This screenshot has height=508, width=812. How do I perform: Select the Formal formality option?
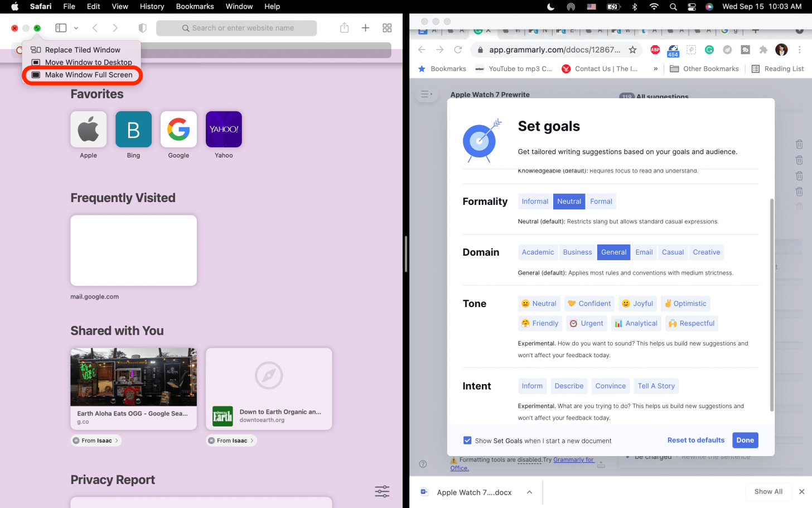tap(601, 202)
